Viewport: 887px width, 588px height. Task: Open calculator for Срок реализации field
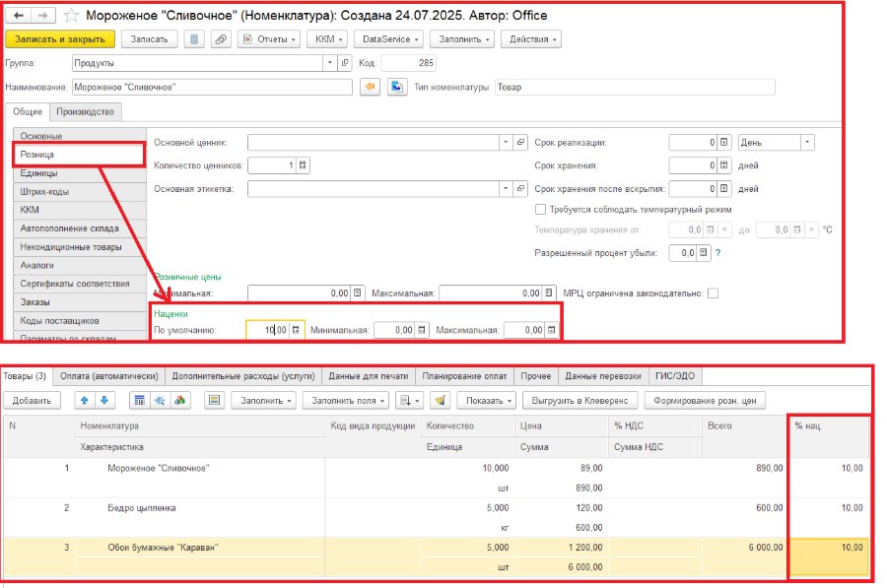coord(724,143)
